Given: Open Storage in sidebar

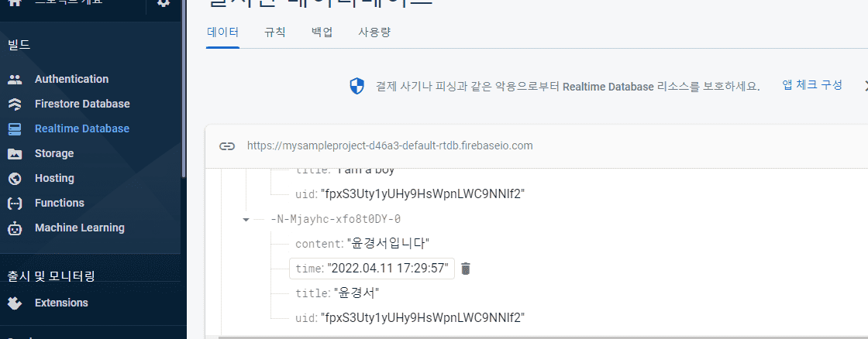Looking at the screenshot, I should 53,154.
